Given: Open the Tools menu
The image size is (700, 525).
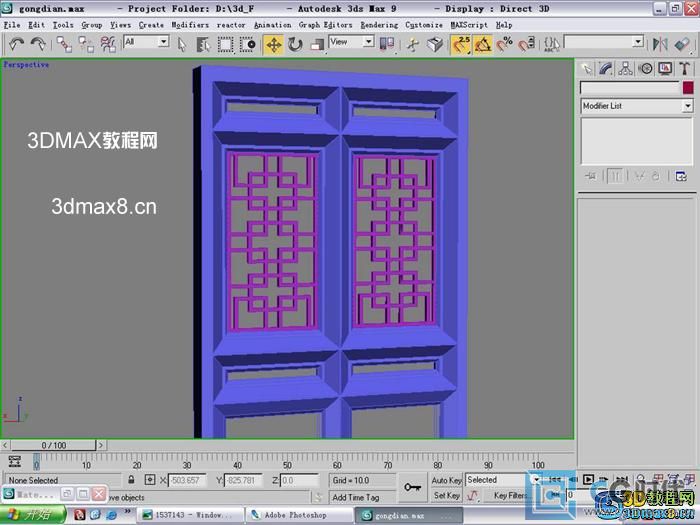Looking at the screenshot, I should [63, 25].
